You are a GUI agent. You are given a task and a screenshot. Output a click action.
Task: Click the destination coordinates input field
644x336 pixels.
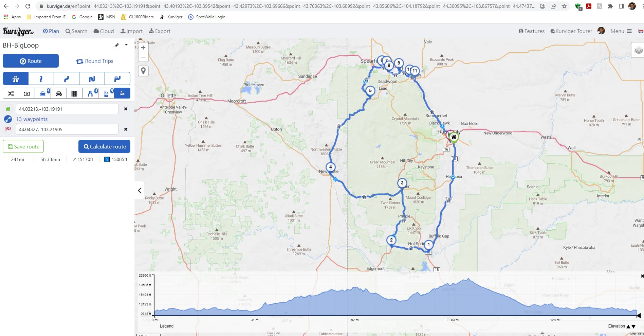pos(67,129)
